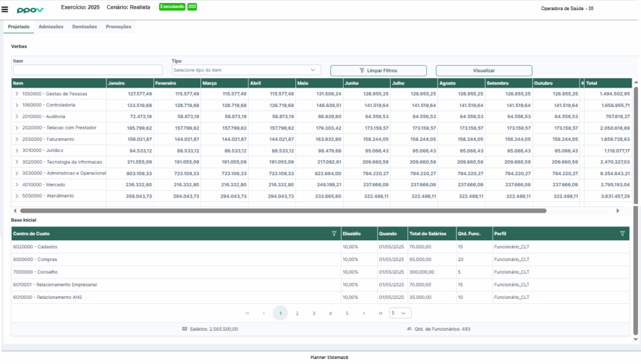Go to the first page of results

[247, 313]
